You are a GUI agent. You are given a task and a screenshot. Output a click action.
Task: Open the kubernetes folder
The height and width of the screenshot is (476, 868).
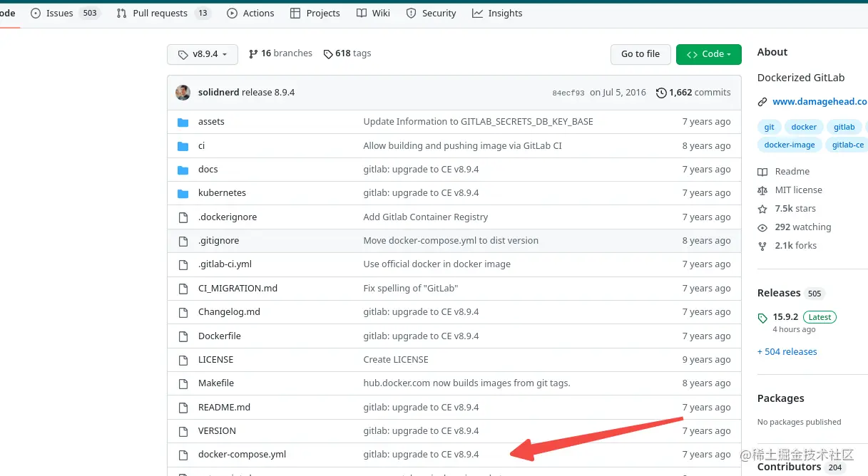pyautogui.click(x=222, y=193)
